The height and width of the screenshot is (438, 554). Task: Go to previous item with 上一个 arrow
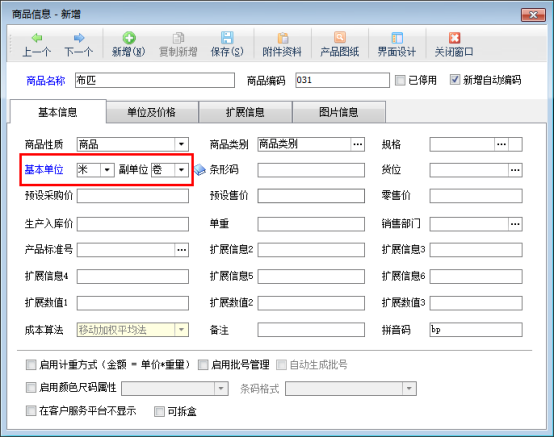click(37, 38)
